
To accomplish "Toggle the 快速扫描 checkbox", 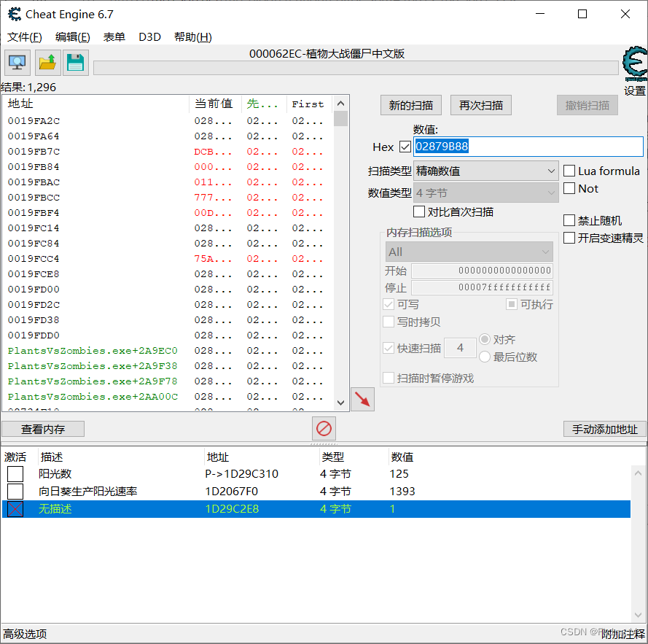I will tap(389, 348).
